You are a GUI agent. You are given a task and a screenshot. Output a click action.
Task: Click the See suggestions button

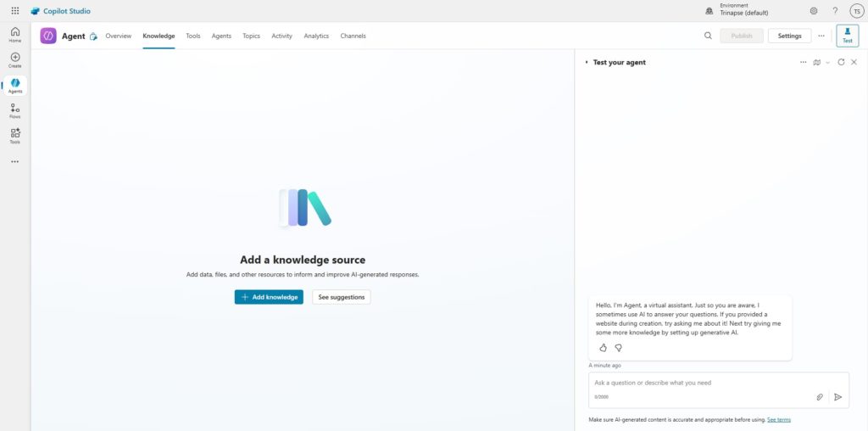[x=342, y=297]
